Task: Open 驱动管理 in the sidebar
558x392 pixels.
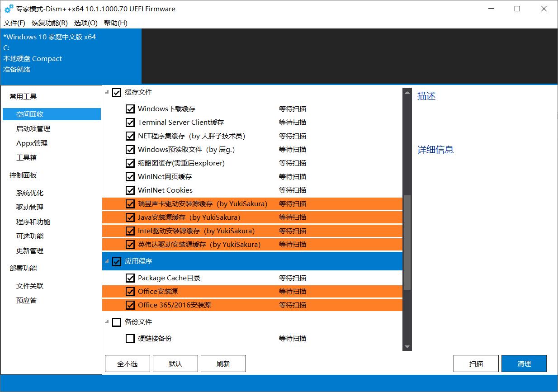Action: point(30,207)
